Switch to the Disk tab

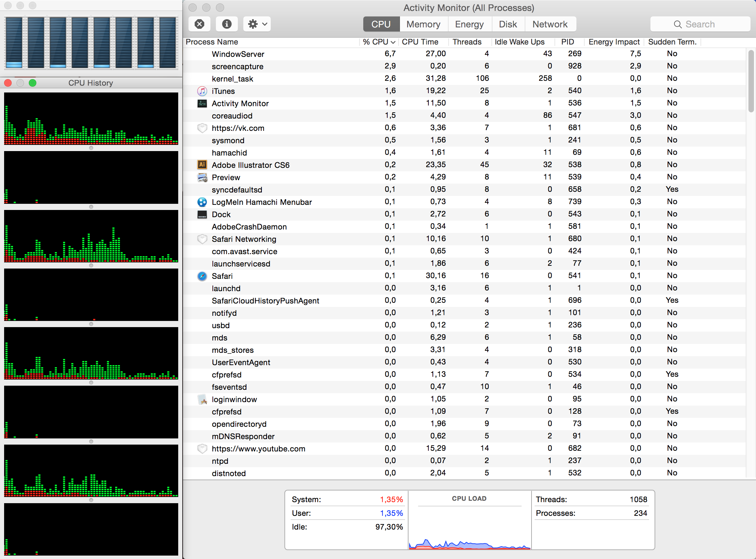click(x=508, y=24)
